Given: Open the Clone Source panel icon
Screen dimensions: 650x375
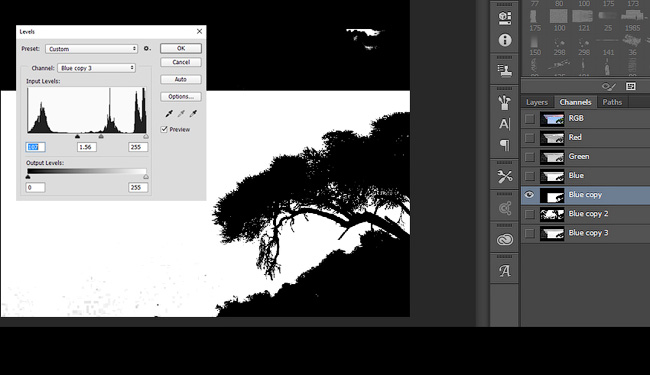Looking at the screenshot, I should [x=504, y=71].
